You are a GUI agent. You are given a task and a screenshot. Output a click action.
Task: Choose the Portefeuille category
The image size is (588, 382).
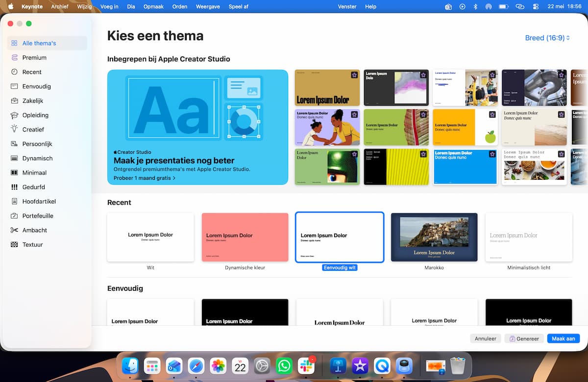point(47,216)
